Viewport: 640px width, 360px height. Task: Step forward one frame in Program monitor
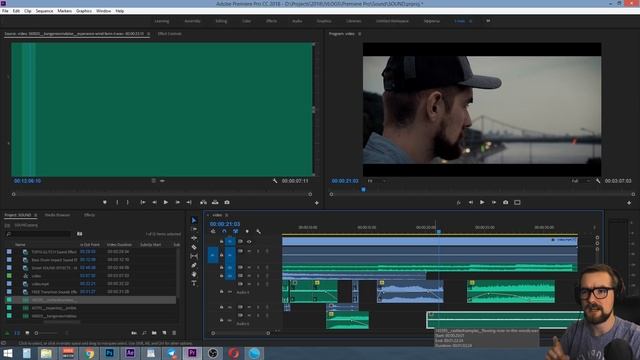coord(494,202)
